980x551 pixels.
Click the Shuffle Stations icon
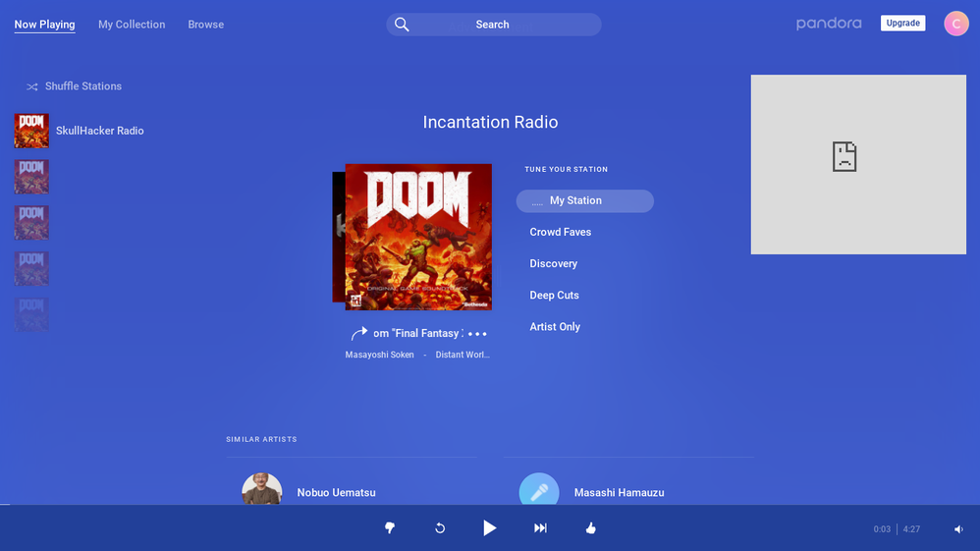tap(32, 86)
